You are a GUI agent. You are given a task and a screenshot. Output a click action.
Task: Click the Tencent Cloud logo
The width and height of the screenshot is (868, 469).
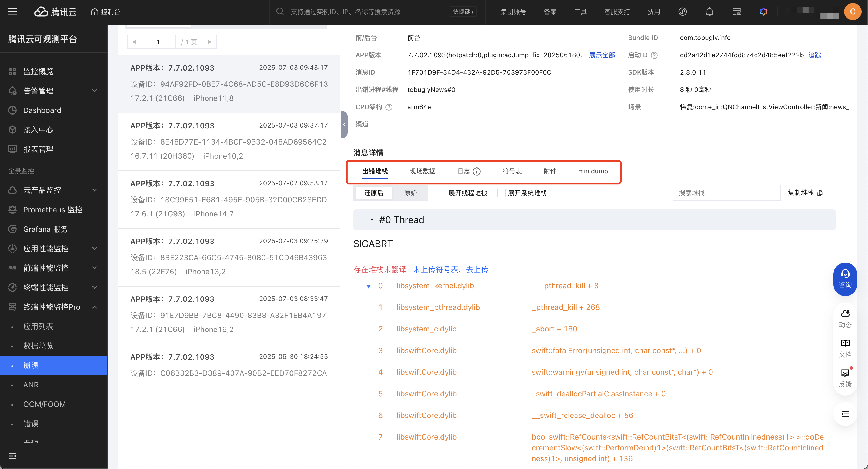56,12
